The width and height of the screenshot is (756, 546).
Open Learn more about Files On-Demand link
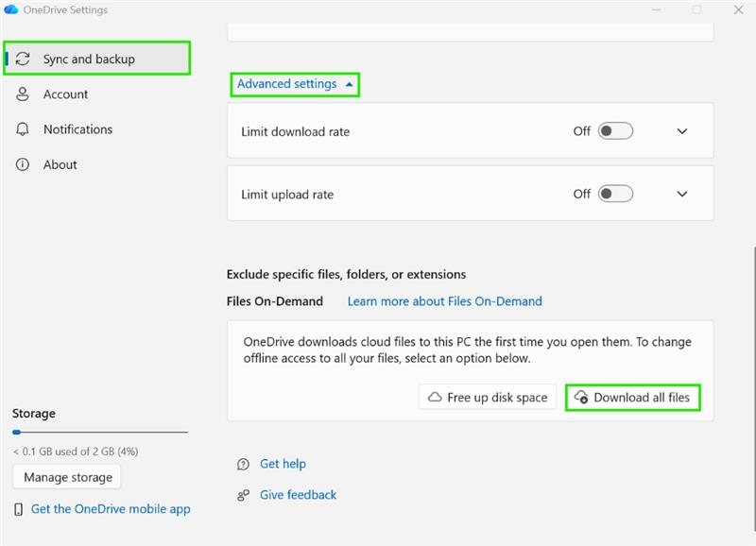(x=444, y=301)
